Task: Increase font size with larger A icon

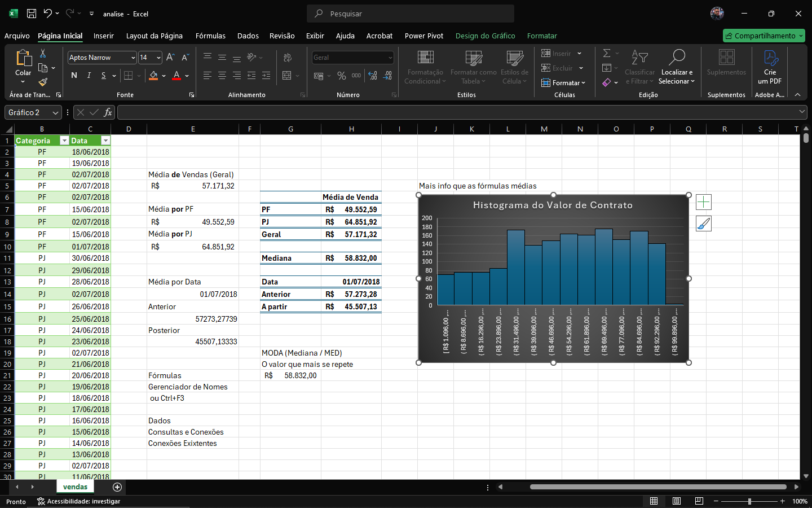Action: coord(170,58)
